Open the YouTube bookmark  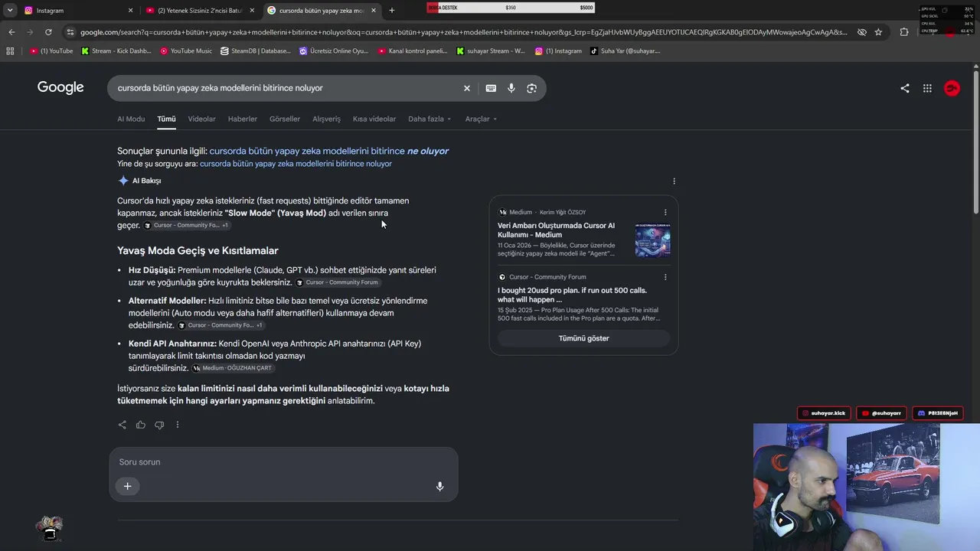click(52, 51)
